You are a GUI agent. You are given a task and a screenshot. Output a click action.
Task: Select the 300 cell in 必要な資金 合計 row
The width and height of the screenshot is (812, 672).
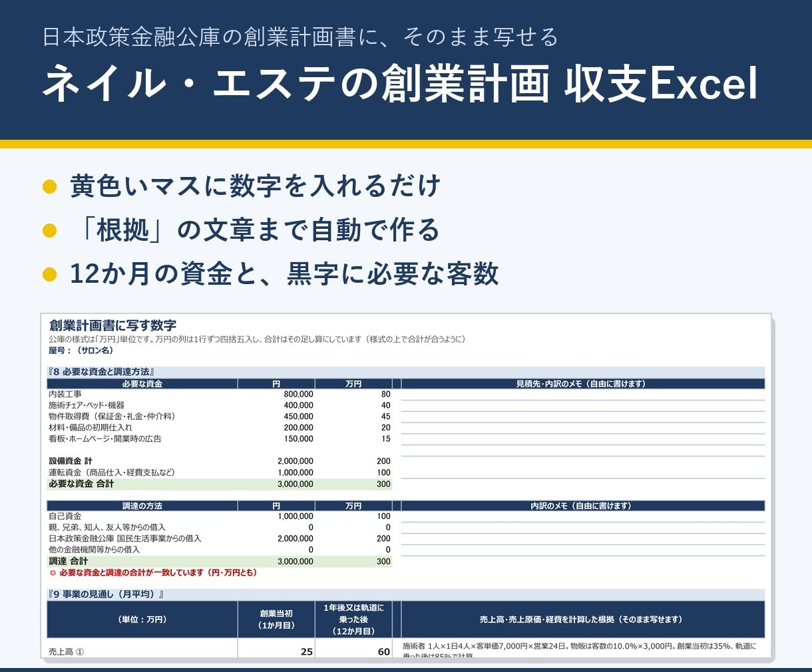click(x=383, y=484)
